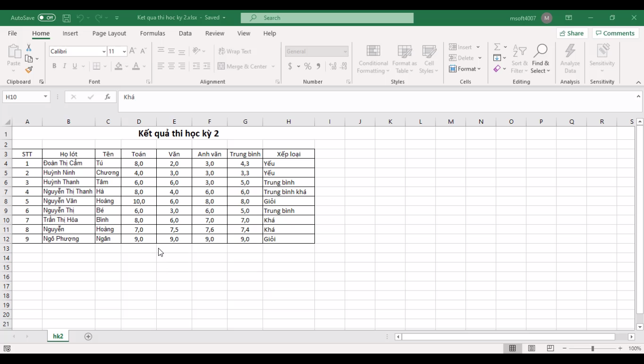Apply Bold formatting to selected cell

click(54, 66)
